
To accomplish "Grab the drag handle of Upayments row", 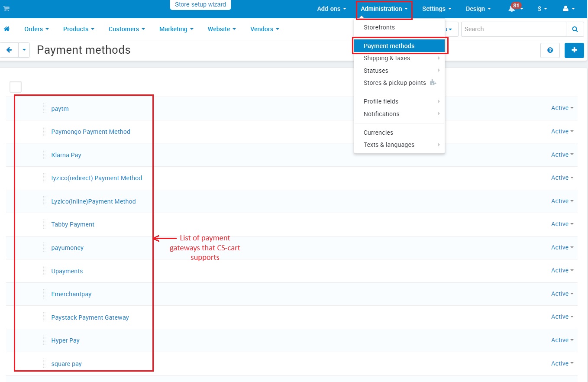I will point(45,271).
